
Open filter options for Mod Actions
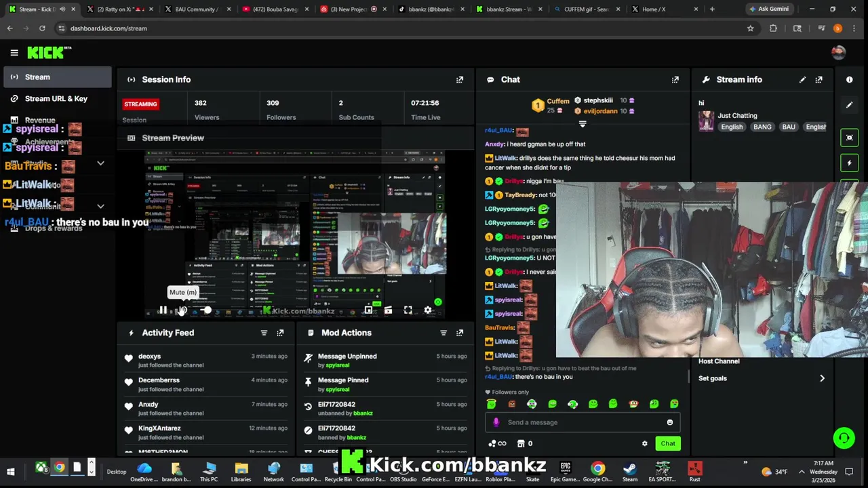tap(443, 333)
